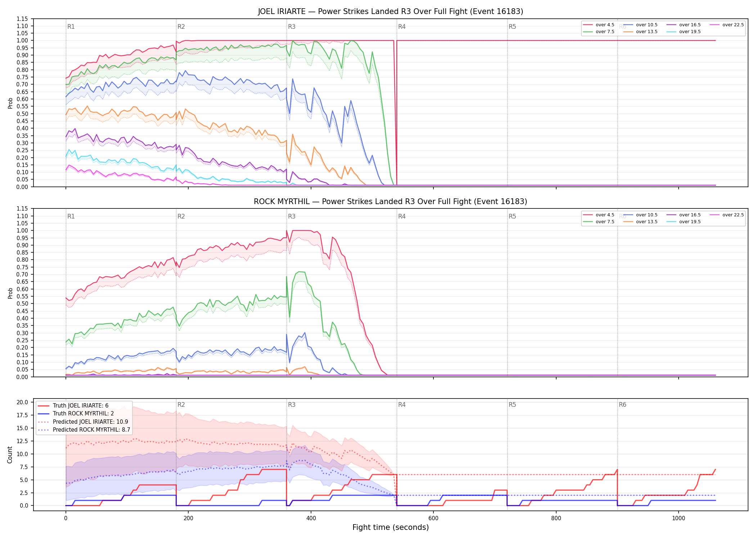The image size is (756, 540).
Task: Click cyan 'over 19.5' line swatch, Joel Iriarte legend
Action: (671, 32)
